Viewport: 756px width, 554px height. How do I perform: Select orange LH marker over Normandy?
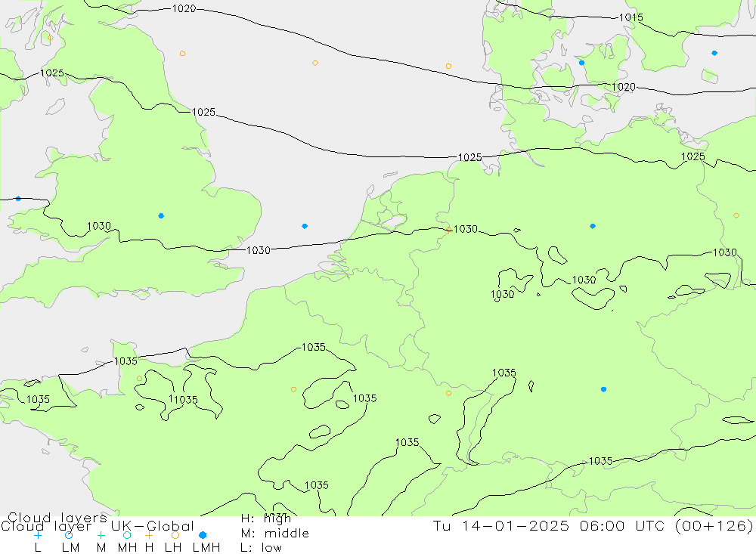(x=139, y=379)
